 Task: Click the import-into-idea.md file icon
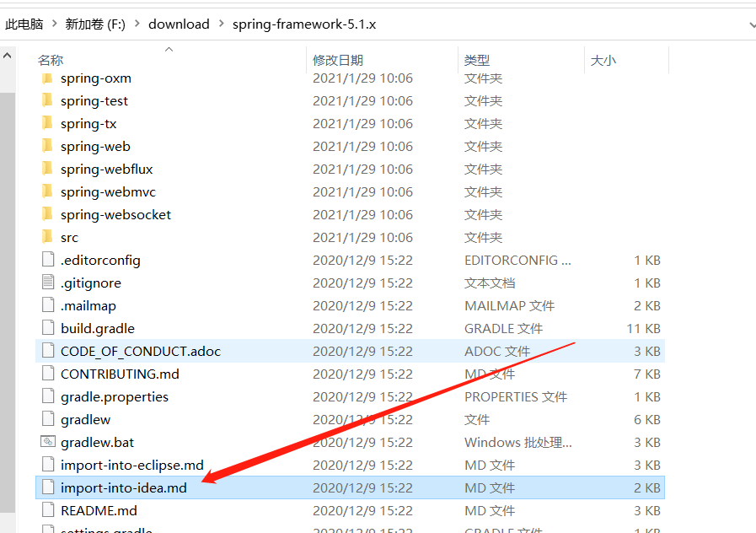point(48,487)
